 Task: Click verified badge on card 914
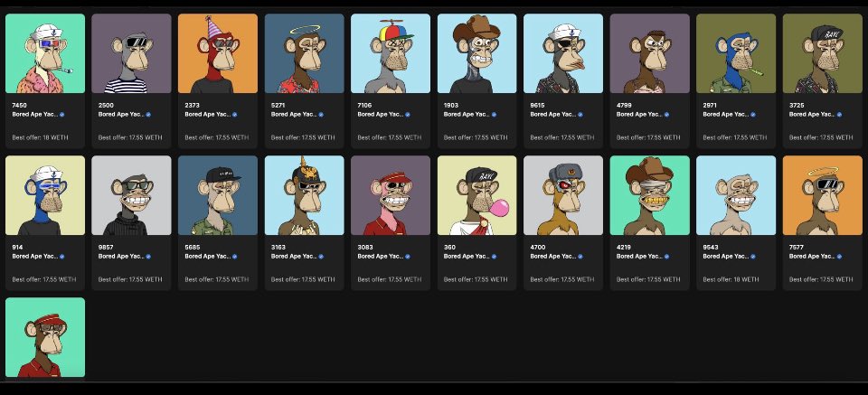point(62,256)
